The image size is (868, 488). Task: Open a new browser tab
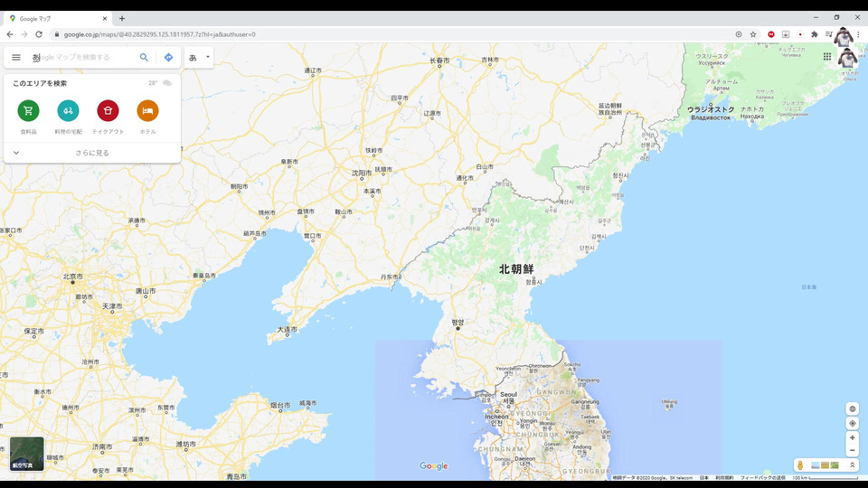click(122, 18)
